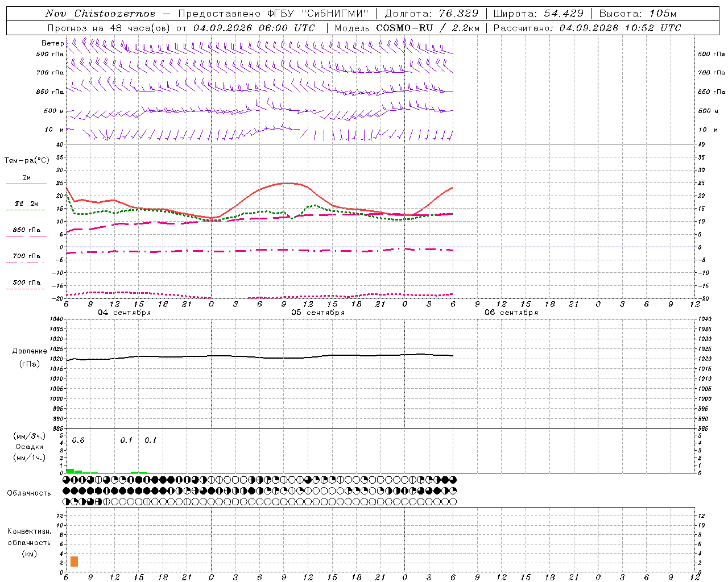Click the precipitation value 0.6 label
Screen dimensions: 728x582
(78, 440)
